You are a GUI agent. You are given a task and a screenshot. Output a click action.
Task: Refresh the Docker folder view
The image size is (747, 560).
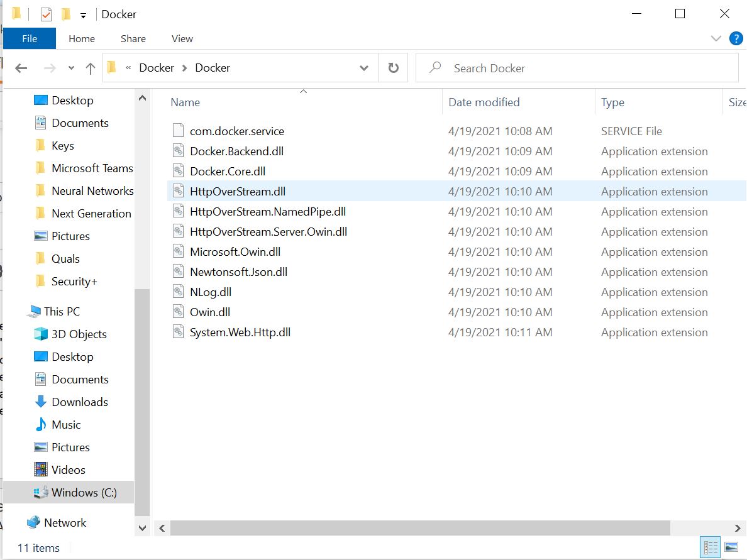click(x=393, y=68)
